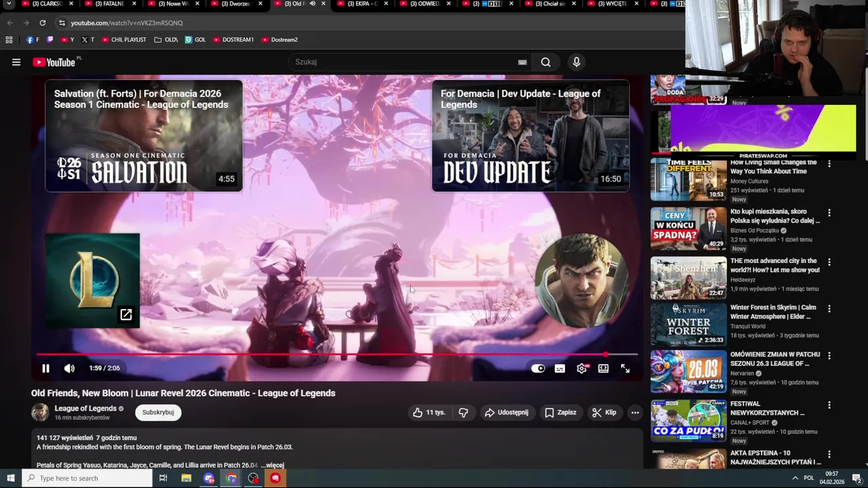Open the 'THE most advanced city' video title

click(775, 265)
